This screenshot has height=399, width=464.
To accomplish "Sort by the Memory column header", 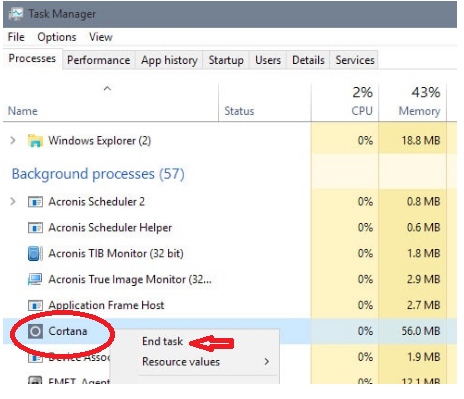I will click(419, 111).
